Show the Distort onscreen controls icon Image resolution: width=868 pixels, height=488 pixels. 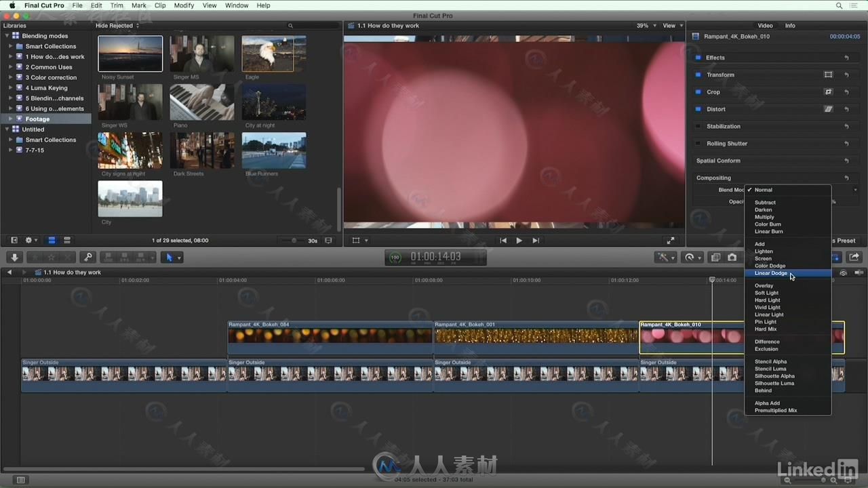point(828,108)
